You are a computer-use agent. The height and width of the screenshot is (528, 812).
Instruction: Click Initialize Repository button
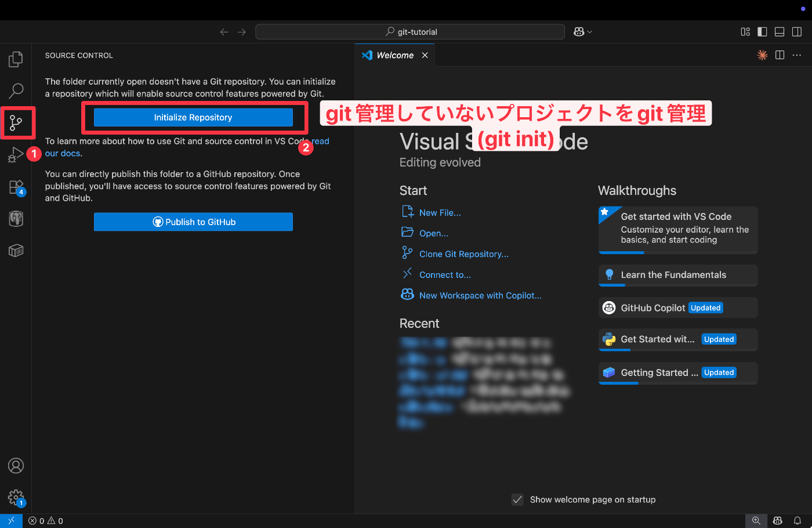click(x=193, y=117)
